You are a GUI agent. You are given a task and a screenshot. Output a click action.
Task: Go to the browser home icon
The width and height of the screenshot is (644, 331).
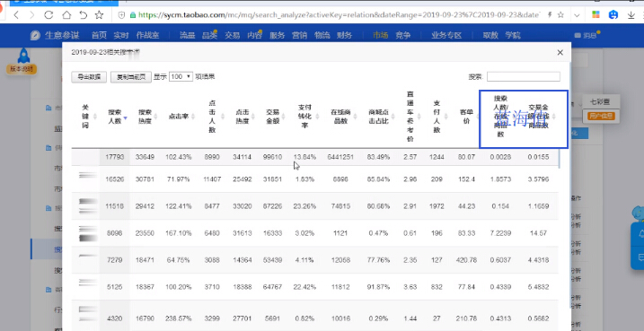coord(66,15)
